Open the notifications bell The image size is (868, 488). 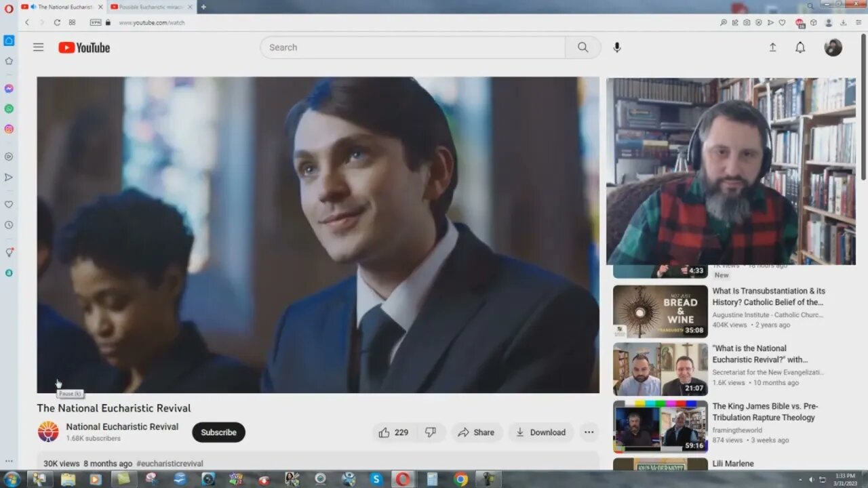click(x=800, y=47)
